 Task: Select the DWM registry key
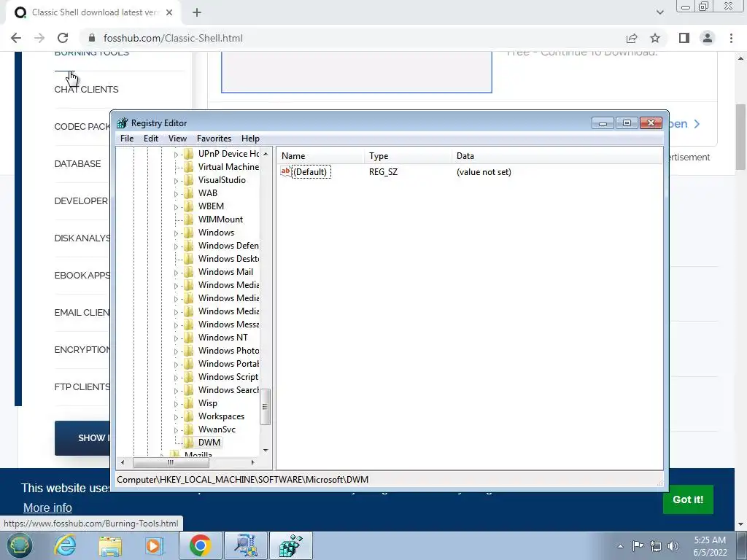(x=209, y=443)
